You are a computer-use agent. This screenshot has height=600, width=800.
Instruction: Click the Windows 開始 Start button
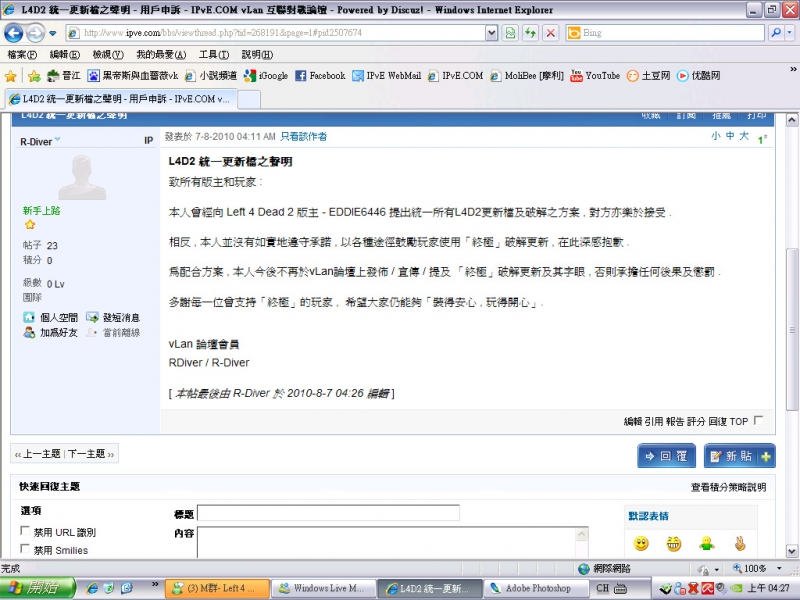point(37,588)
